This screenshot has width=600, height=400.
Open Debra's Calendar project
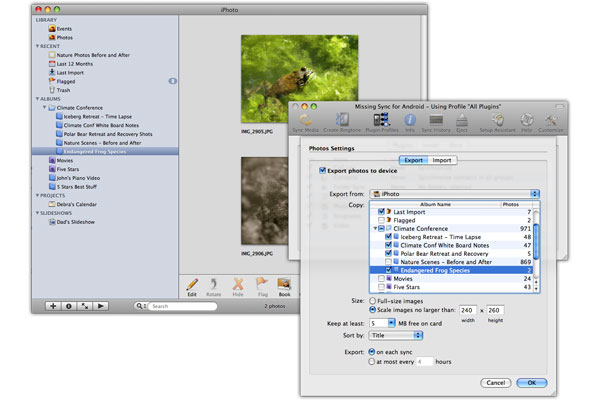click(x=73, y=204)
